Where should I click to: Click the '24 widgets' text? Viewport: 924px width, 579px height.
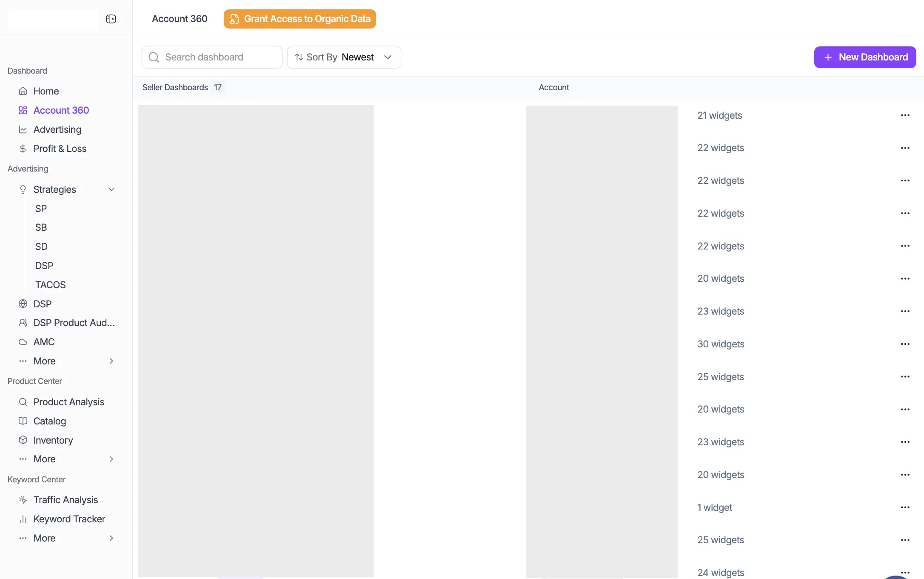tap(721, 573)
